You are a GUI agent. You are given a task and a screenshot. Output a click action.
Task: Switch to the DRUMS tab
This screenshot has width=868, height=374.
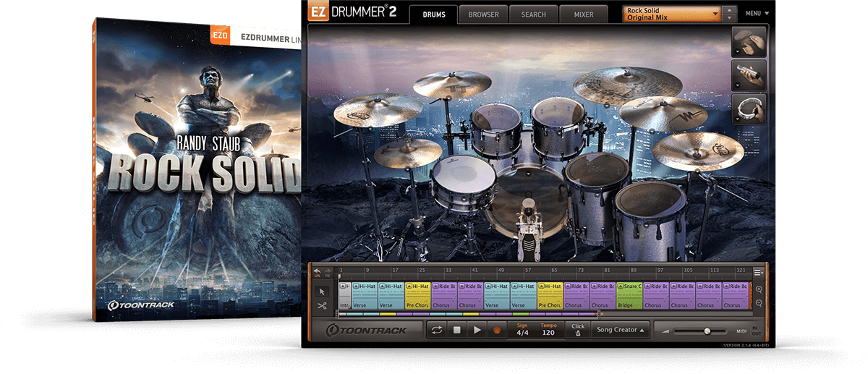(433, 14)
